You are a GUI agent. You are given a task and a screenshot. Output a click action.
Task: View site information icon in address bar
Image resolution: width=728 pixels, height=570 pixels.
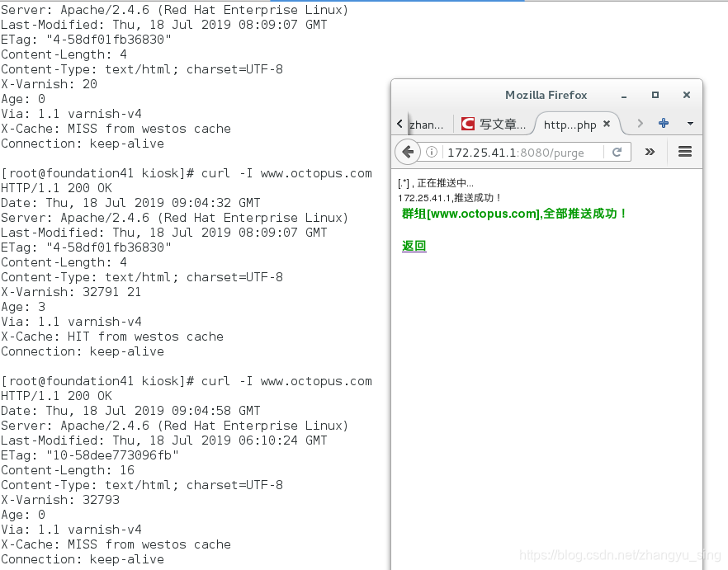click(432, 153)
